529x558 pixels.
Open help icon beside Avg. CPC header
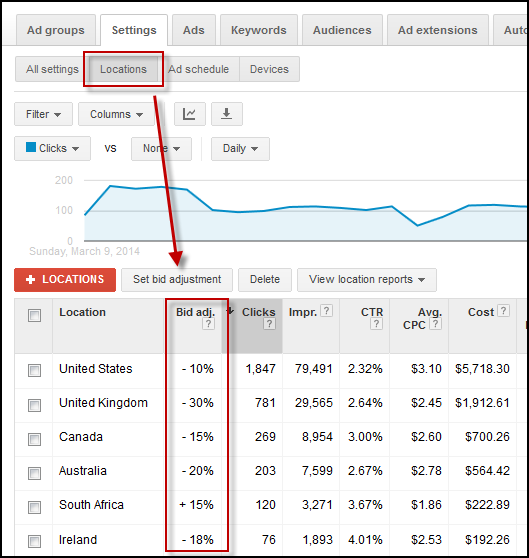pos(435,324)
